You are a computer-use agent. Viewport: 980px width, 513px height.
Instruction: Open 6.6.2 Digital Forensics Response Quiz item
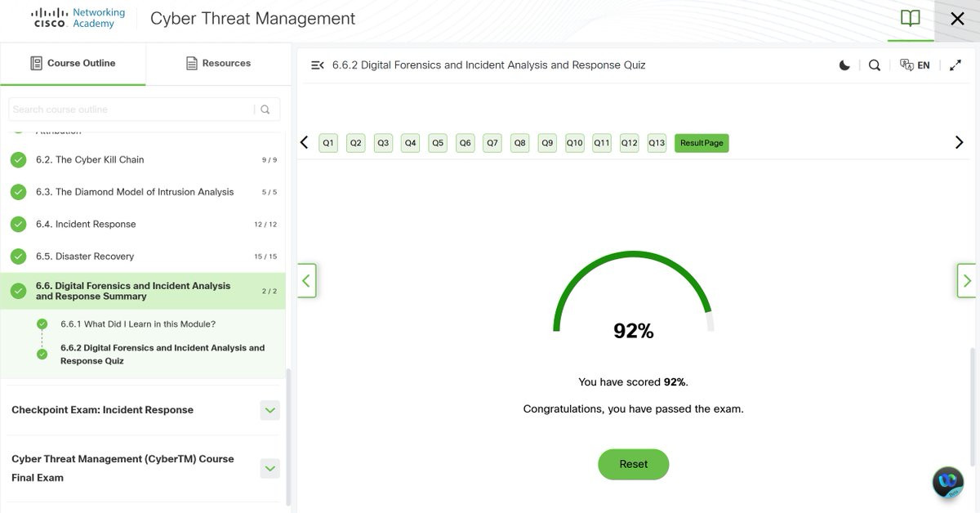[x=163, y=354]
